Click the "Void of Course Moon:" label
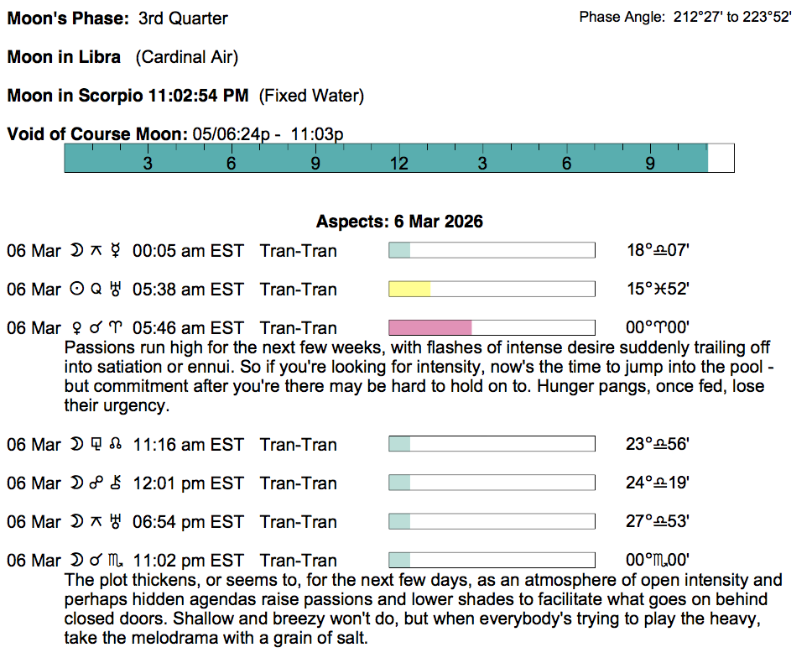The image size is (812, 658). tap(97, 134)
